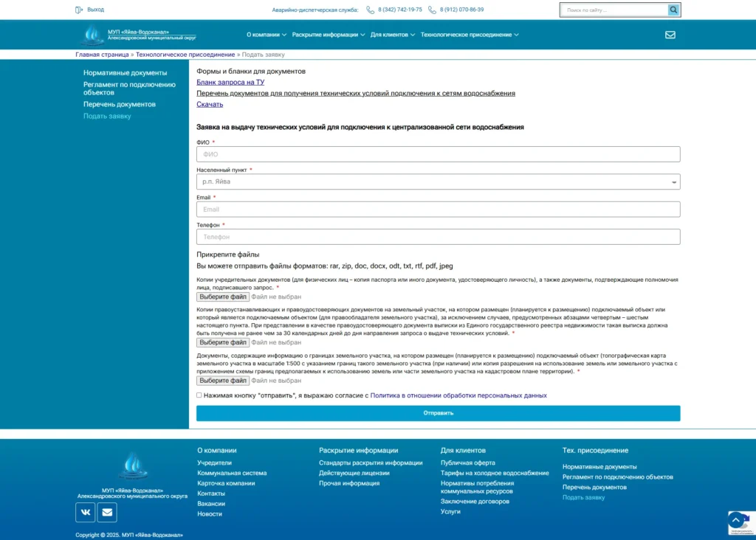The height and width of the screenshot is (540, 756).
Task: Open footer Коммунальная система link
Action: (231, 473)
